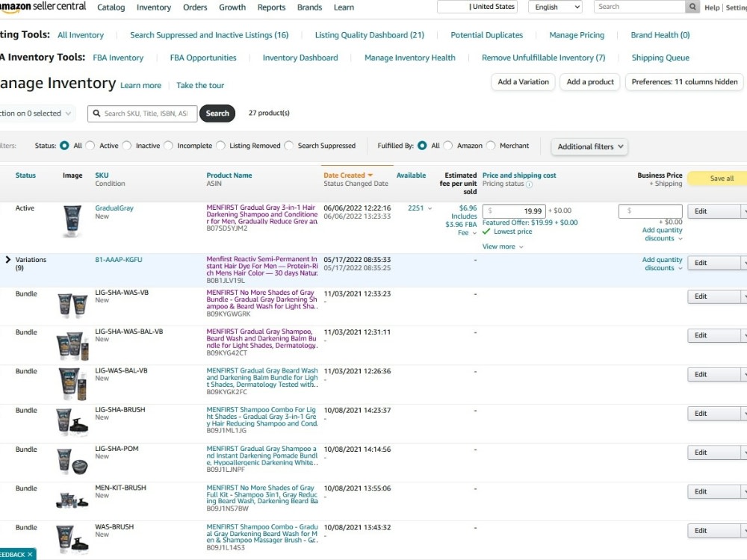
Task: Select the Incomplete status filter
Action: click(x=168, y=146)
